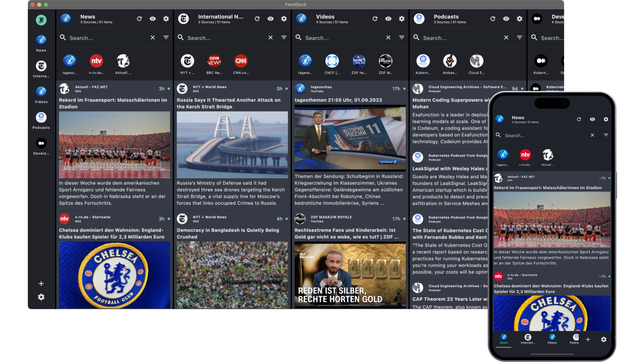Expand filter options in Podcasts search bar
Viewport: 644px width, 362px height.
click(519, 38)
